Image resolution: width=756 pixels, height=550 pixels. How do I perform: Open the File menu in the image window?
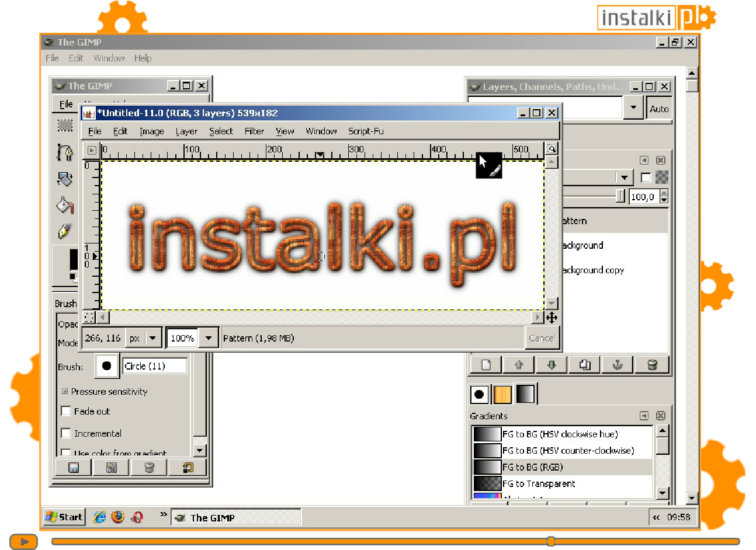pyautogui.click(x=95, y=131)
